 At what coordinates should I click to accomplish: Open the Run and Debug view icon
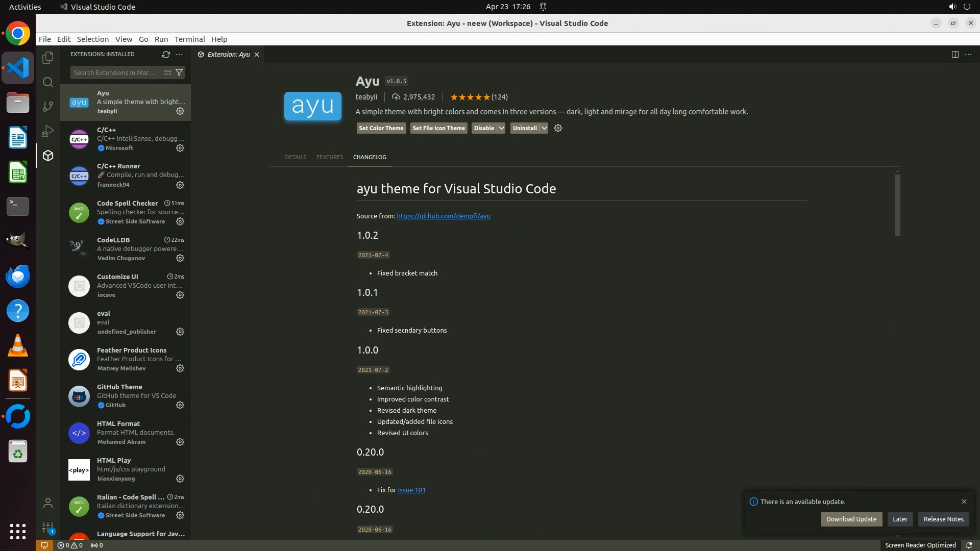pos(48,131)
